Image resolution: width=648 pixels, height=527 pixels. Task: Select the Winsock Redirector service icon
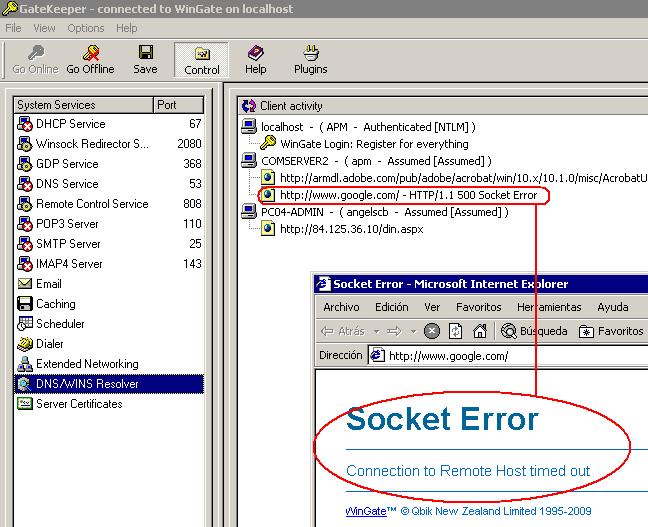coord(25,144)
